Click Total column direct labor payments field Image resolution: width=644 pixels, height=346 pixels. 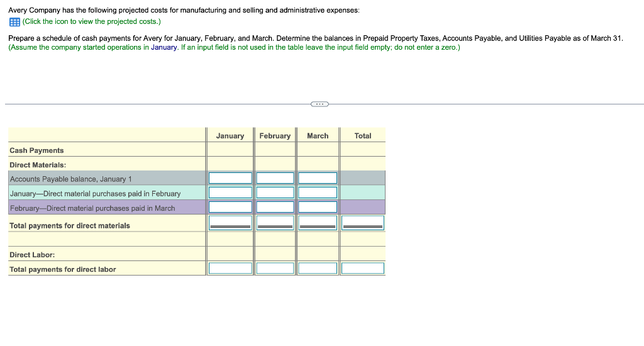(x=363, y=268)
